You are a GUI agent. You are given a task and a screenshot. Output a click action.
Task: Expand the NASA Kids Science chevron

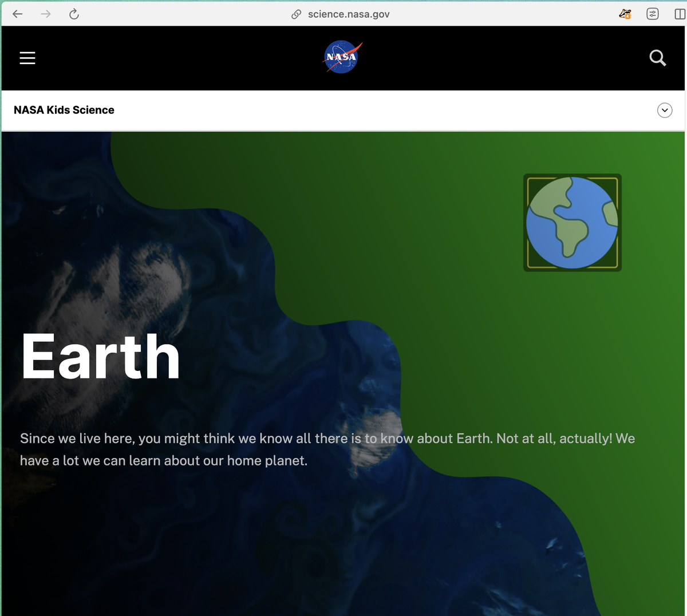664,110
